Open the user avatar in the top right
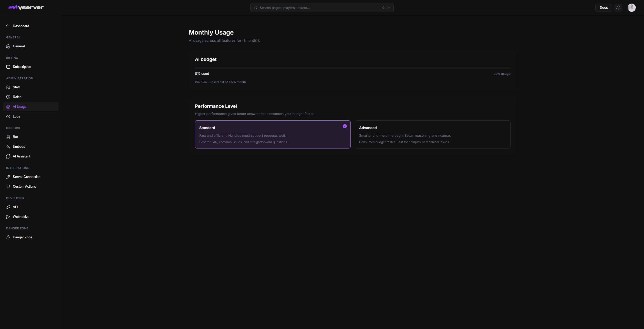Viewport: 644px width, 329px height. 631,8
